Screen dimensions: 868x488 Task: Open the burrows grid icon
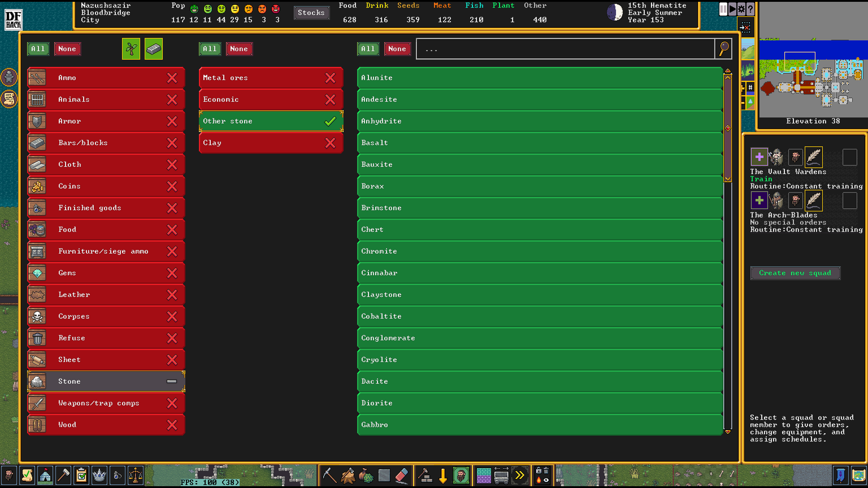click(x=484, y=475)
